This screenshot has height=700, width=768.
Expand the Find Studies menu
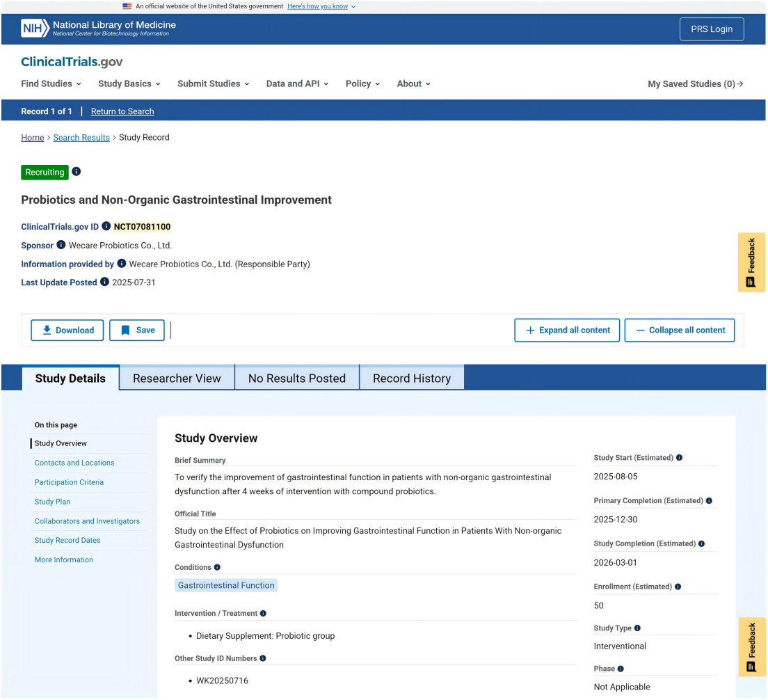51,83
